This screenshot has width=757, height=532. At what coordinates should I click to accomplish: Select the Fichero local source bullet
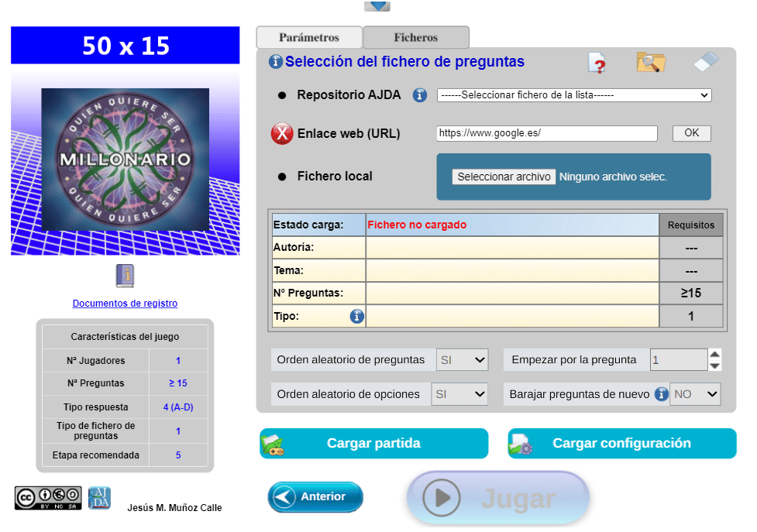(282, 177)
